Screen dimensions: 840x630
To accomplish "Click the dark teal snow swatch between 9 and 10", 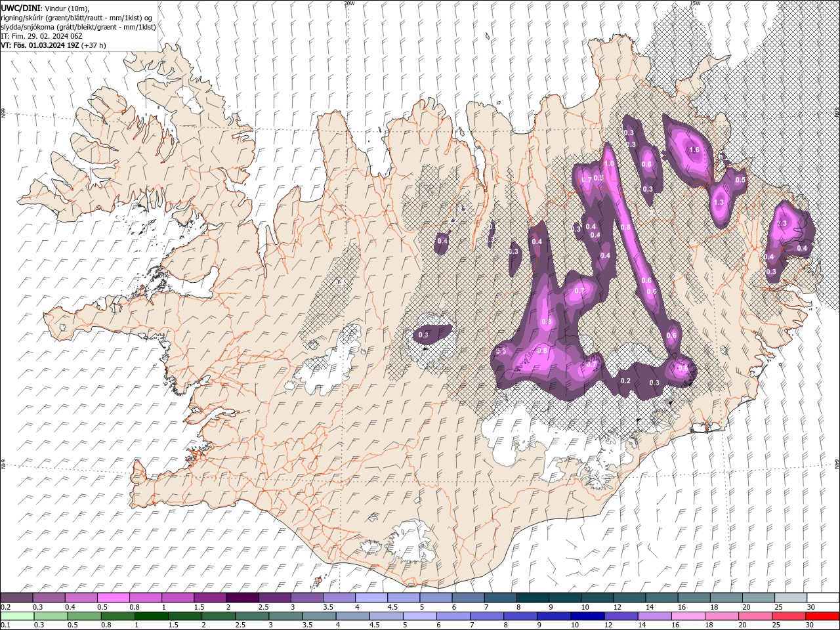I will (565, 598).
